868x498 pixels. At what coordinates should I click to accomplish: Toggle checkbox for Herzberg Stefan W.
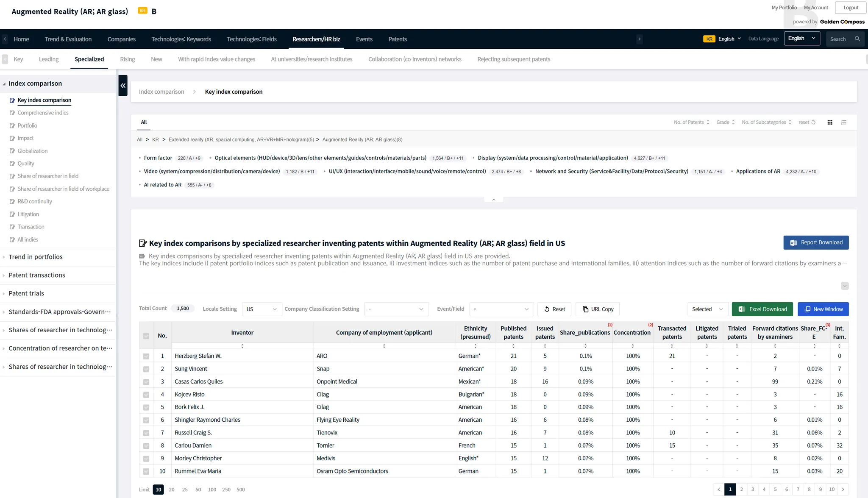pyautogui.click(x=146, y=356)
